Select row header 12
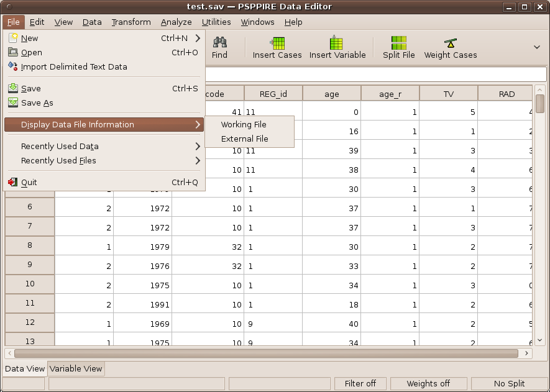 coord(30,322)
